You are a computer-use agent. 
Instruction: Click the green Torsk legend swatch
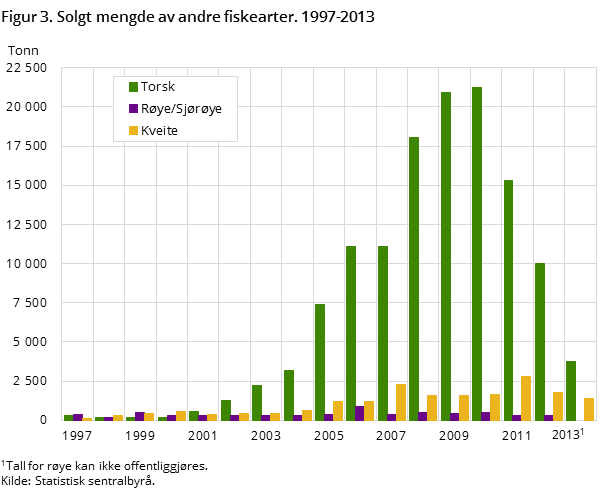[x=133, y=87]
